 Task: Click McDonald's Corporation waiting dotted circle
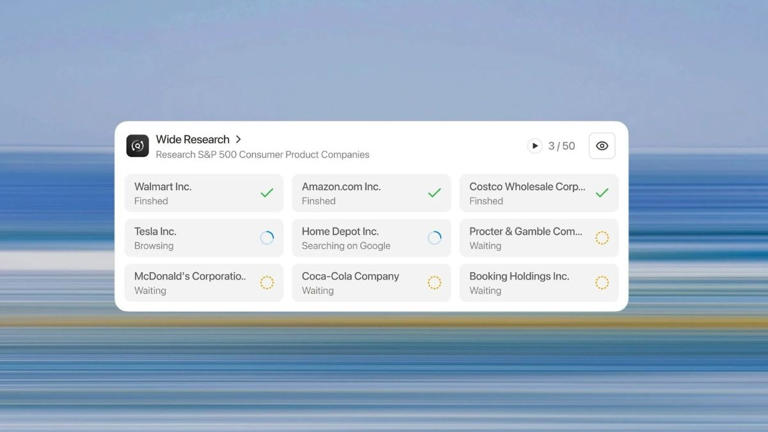tap(267, 283)
